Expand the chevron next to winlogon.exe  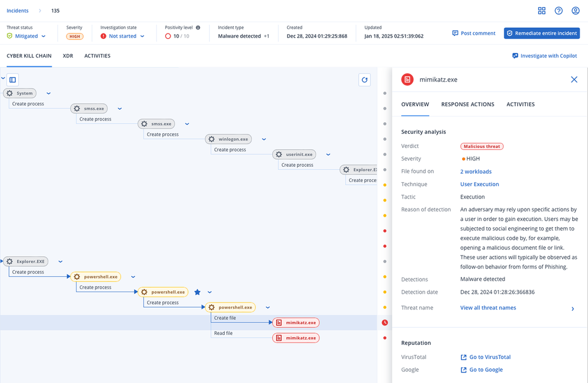click(263, 139)
